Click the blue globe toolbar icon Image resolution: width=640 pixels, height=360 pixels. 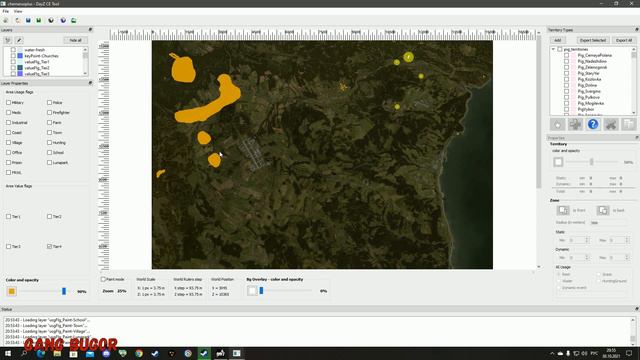click(63, 20)
